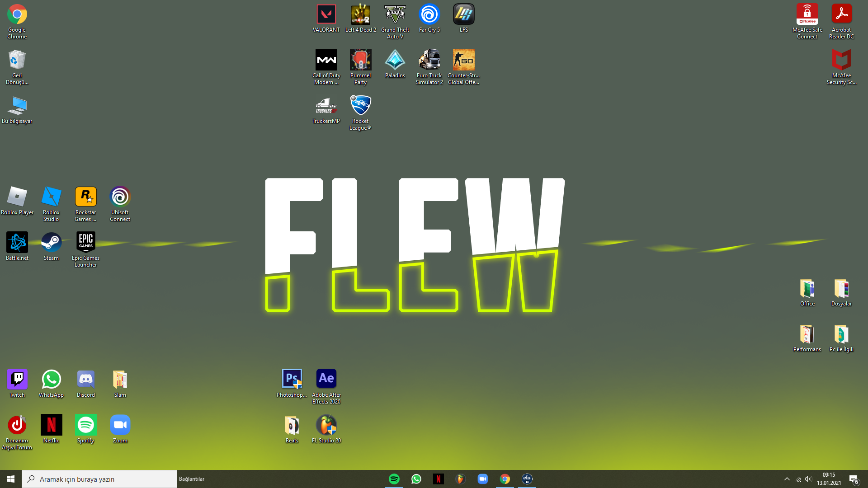The image size is (868, 488).
Task: Expand the hidden system tray icons
Action: tap(787, 479)
